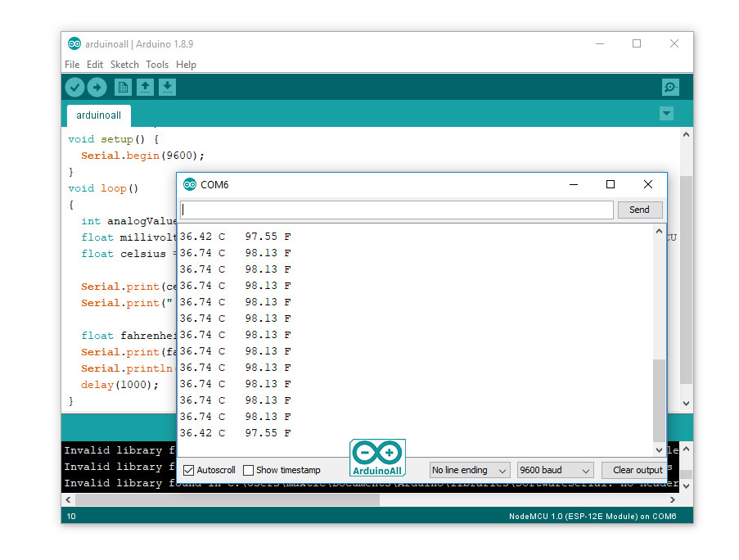The image size is (739, 560).
Task: Toggle the Show timestamp checkbox
Action: tap(248, 470)
